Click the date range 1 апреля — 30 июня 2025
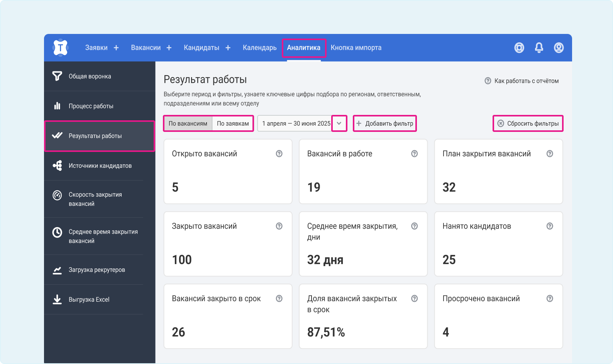 pyautogui.click(x=296, y=124)
